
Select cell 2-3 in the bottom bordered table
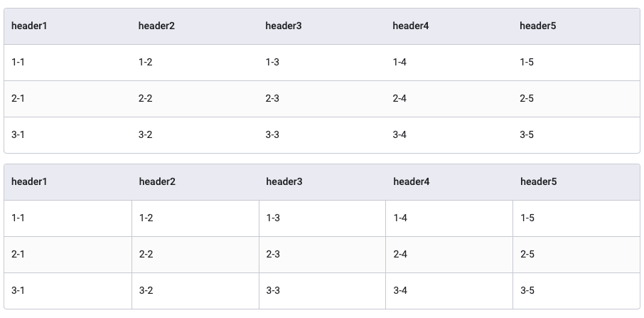tap(273, 255)
